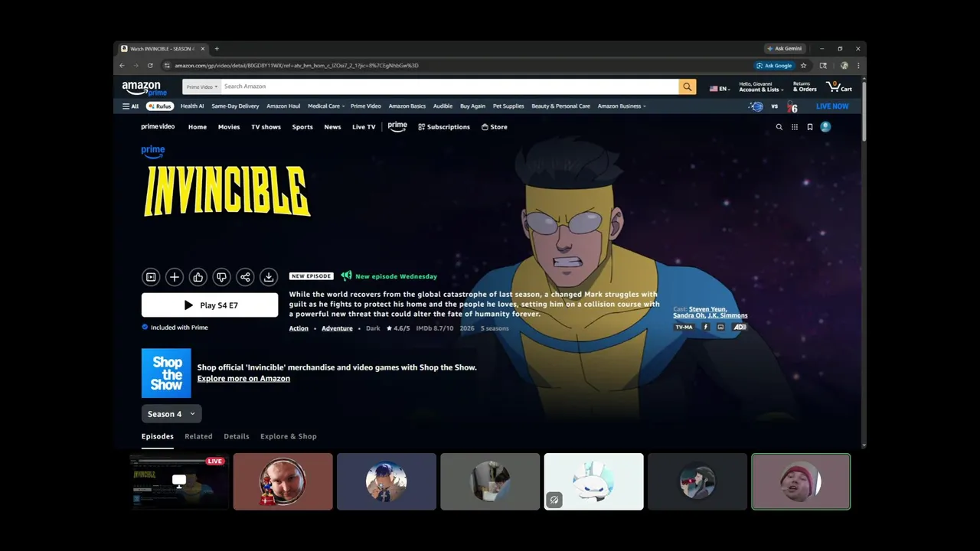Click the Rufus assistant button
980x551 pixels.
160,106
